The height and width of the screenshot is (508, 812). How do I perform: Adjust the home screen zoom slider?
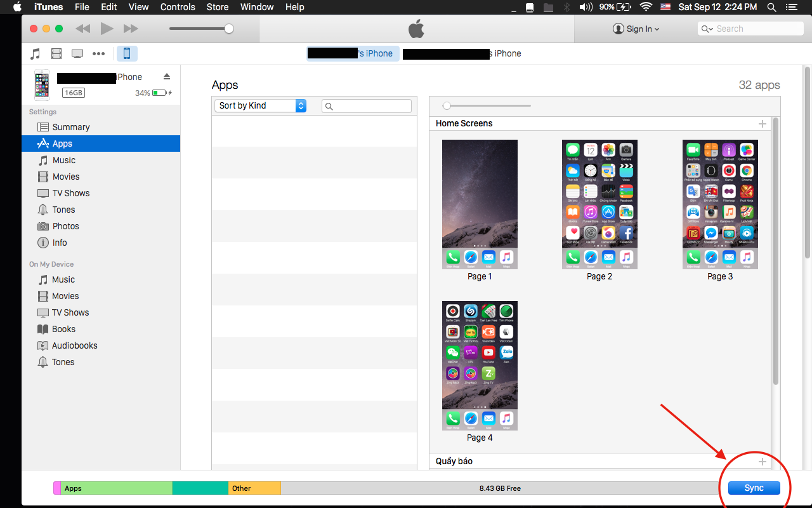tap(447, 105)
